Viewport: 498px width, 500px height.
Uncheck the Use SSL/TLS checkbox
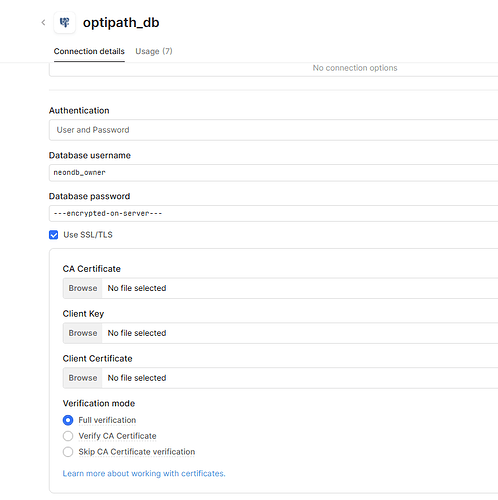53,235
